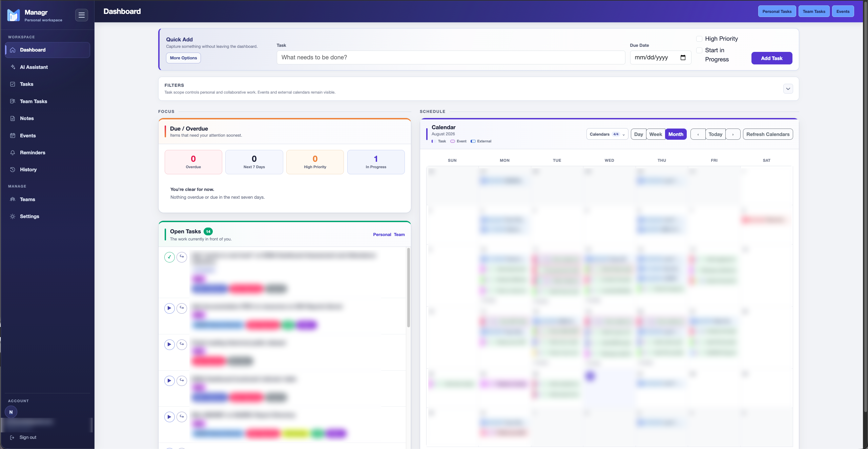Click the Managr logo icon
Image resolution: width=868 pixels, height=449 pixels.
(14, 15)
